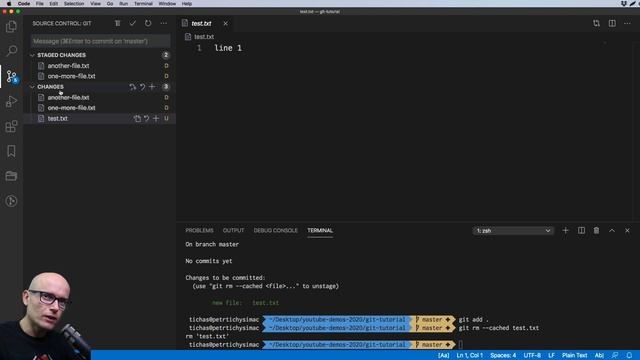Select the Terminal panel tab
Image resolution: width=640 pixels, height=360 pixels.
320,231
